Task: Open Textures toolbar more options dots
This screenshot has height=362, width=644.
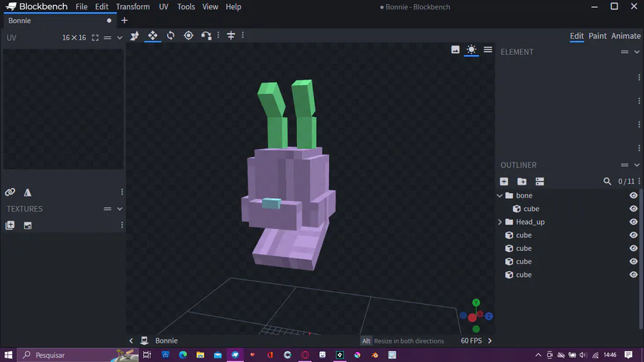Action: click(122, 225)
